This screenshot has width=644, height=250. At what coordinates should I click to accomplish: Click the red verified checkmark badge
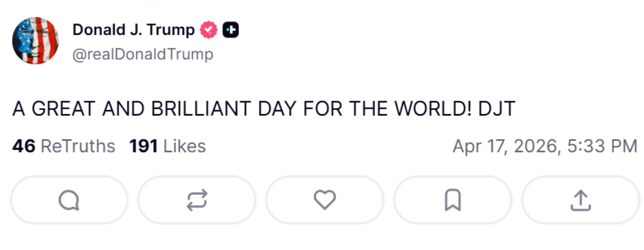click(209, 30)
